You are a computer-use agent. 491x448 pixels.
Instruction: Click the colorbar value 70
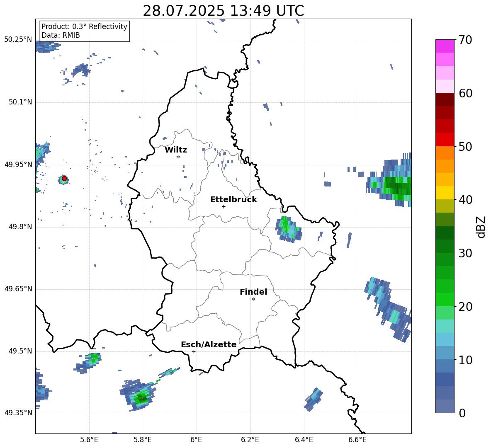pyautogui.click(x=465, y=40)
